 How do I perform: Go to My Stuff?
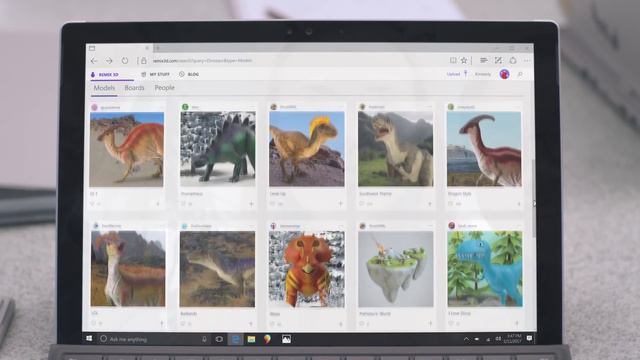155,74
